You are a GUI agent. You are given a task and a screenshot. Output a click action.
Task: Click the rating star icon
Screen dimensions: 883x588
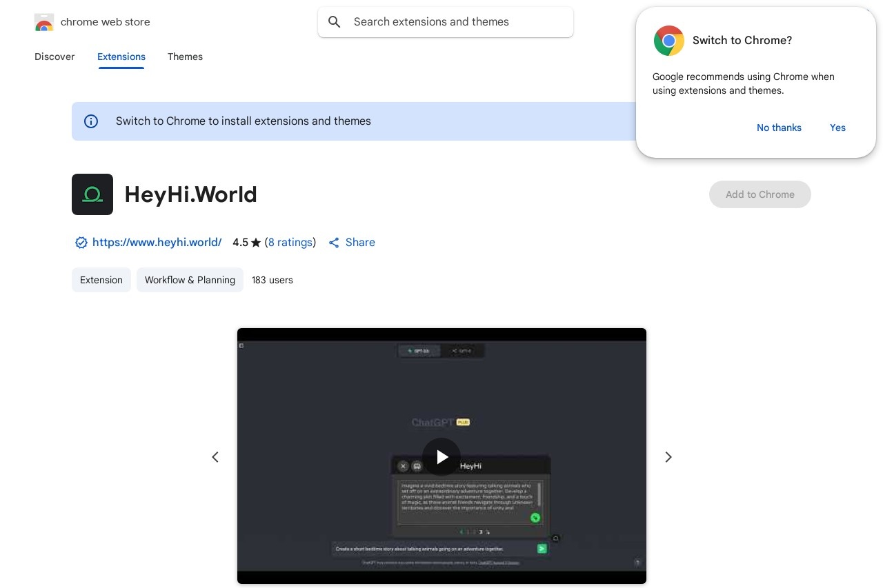(x=256, y=243)
